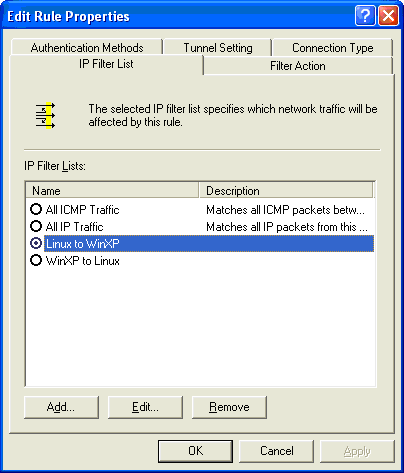Switch to the Filter Action tab
Viewport: 404px width, 473px height.
[x=298, y=66]
